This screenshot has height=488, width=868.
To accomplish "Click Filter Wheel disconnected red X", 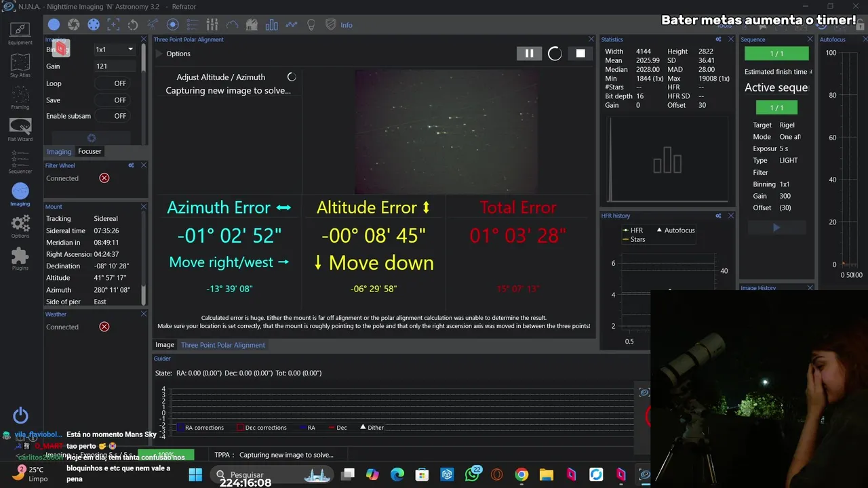I will [x=104, y=178].
